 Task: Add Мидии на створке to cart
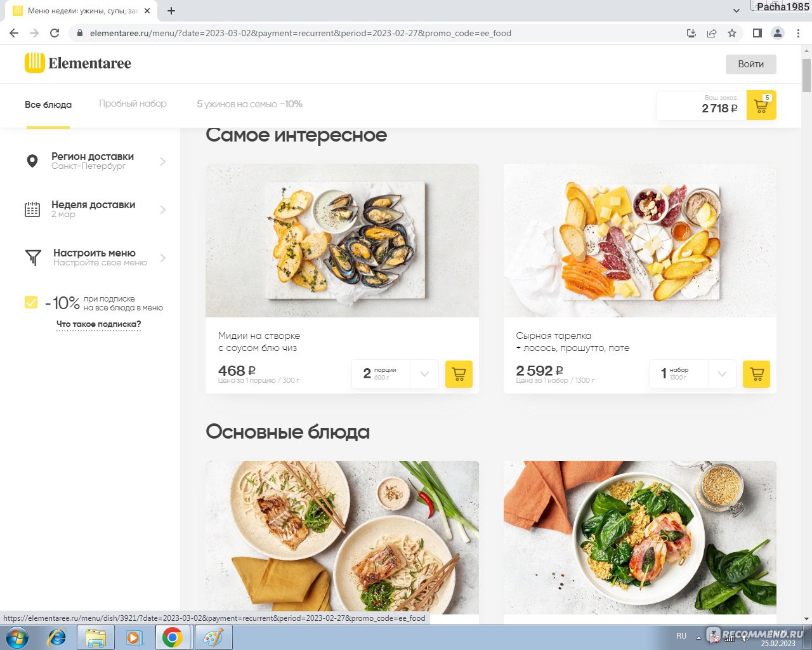coord(459,374)
